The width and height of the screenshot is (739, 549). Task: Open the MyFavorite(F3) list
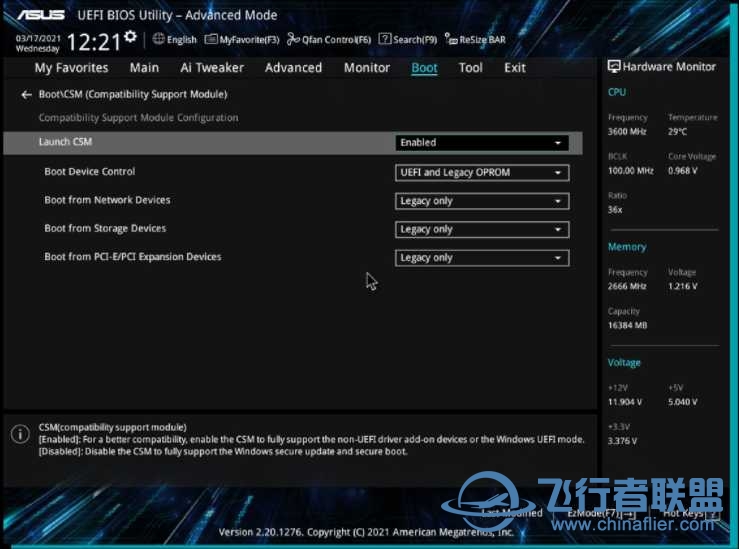click(x=242, y=40)
